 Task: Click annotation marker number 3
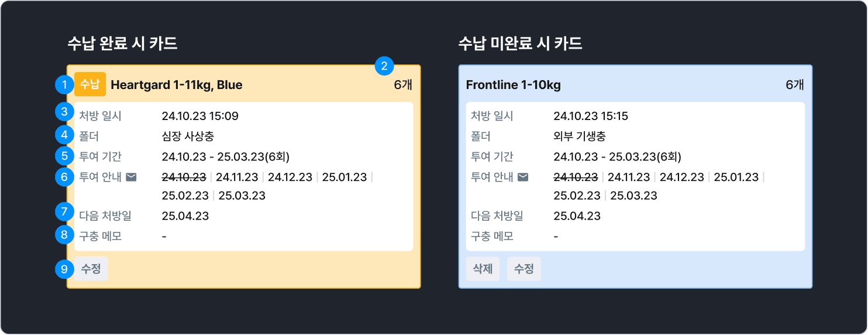[x=63, y=111]
